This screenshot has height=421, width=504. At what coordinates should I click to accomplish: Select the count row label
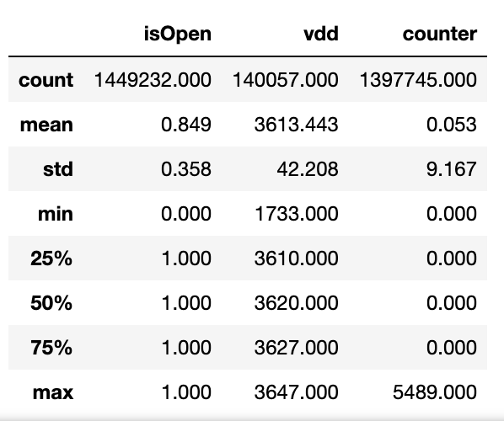pos(46,80)
